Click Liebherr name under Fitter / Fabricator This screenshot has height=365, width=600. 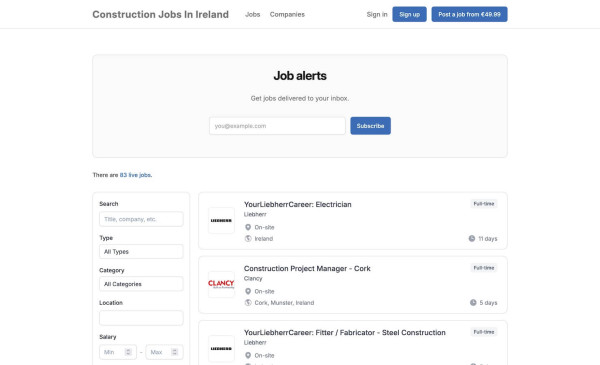[x=255, y=342]
